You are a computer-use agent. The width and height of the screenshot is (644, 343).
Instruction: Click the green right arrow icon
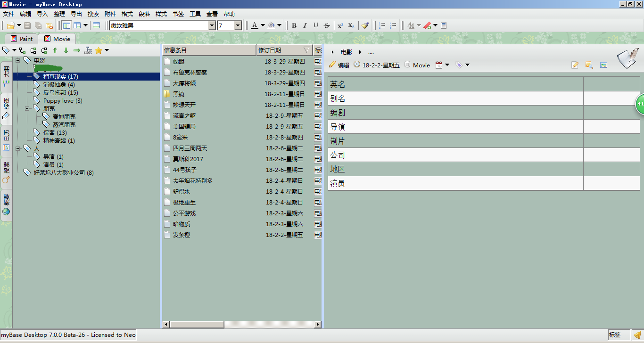coord(77,50)
